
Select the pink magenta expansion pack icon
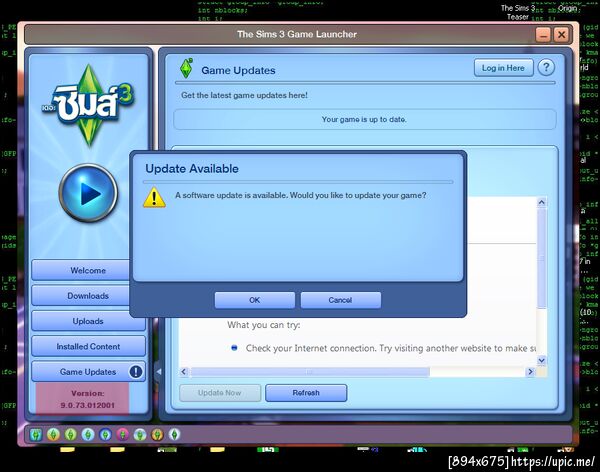[x=122, y=434]
